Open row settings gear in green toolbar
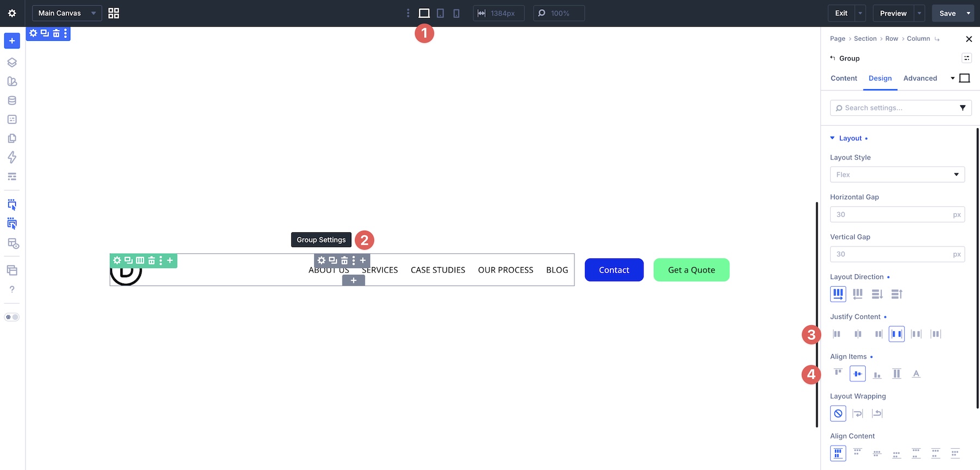 [117, 261]
